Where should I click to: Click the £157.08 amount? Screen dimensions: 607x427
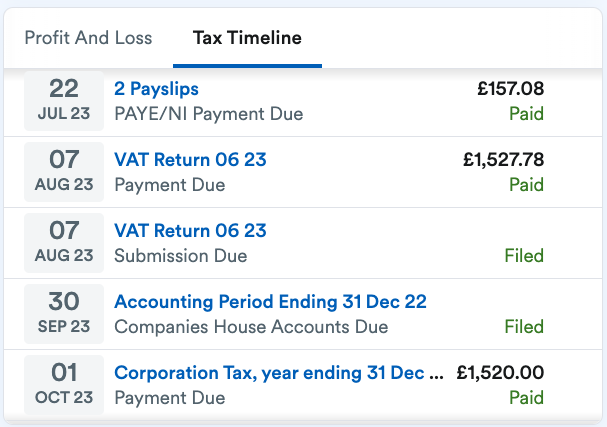(x=511, y=89)
